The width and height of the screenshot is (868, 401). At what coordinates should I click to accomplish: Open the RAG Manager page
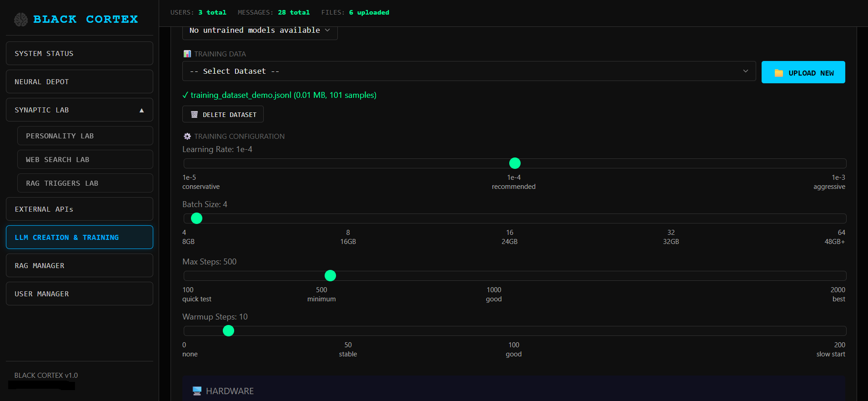click(x=80, y=266)
